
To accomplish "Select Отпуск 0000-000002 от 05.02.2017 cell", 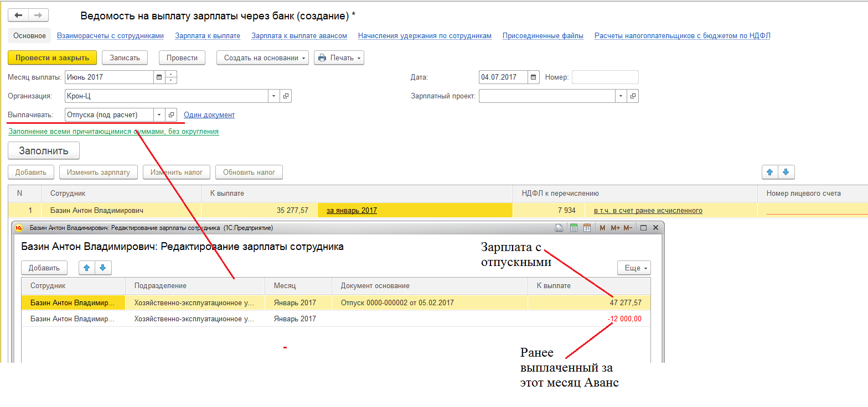I will (x=430, y=302).
